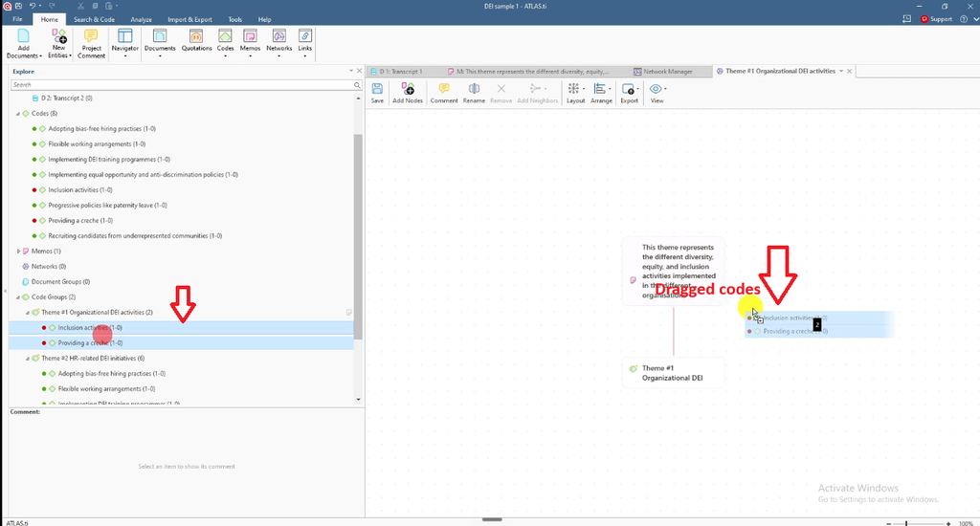Image resolution: width=980 pixels, height=526 pixels.
Task: Click the zoom out minus button
Action: pyautogui.click(x=889, y=523)
